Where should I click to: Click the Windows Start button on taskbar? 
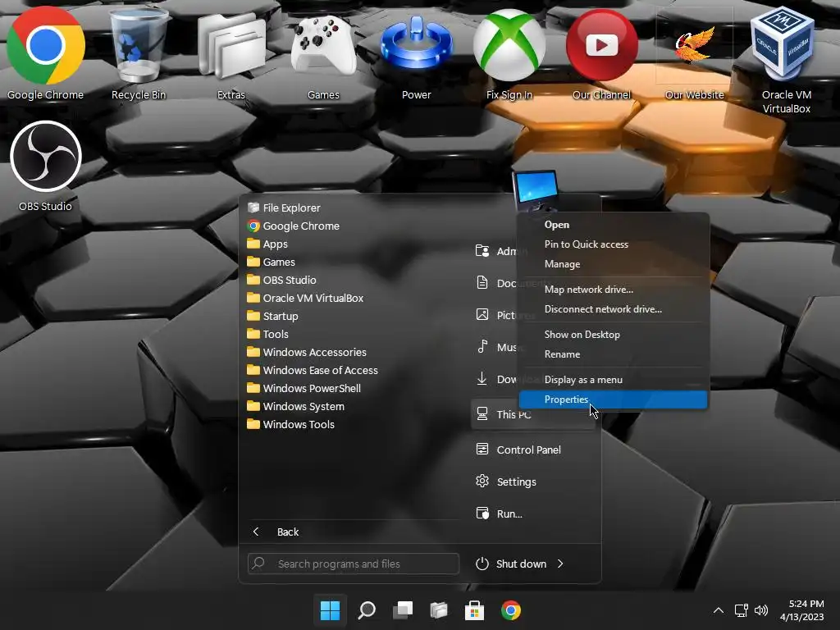coord(330,610)
